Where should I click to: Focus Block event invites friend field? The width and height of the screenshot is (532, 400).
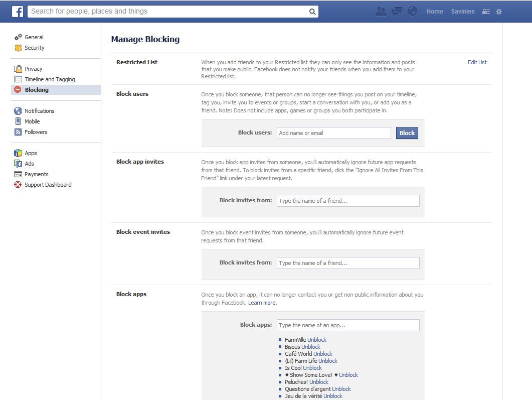coord(348,263)
